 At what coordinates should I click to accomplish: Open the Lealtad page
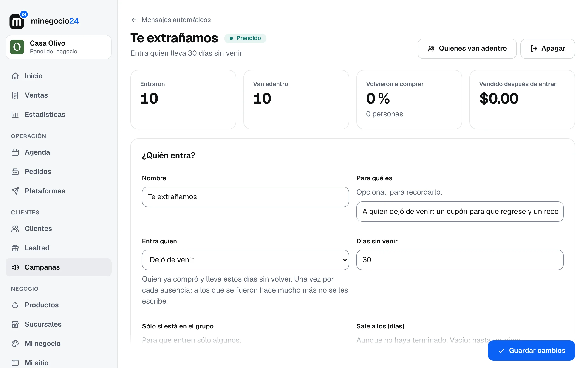pyautogui.click(x=59, y=248)
